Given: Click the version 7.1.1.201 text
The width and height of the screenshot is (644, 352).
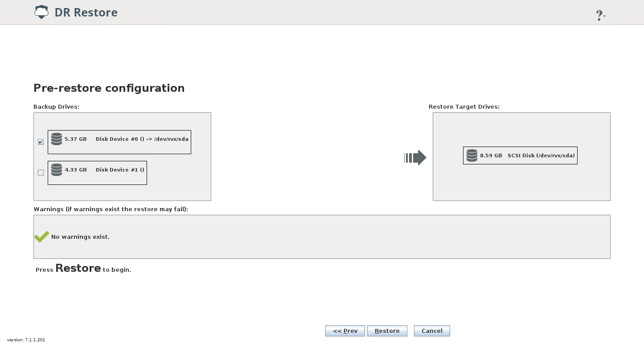Looking at the screenshot, I should (x=26, y=340).
